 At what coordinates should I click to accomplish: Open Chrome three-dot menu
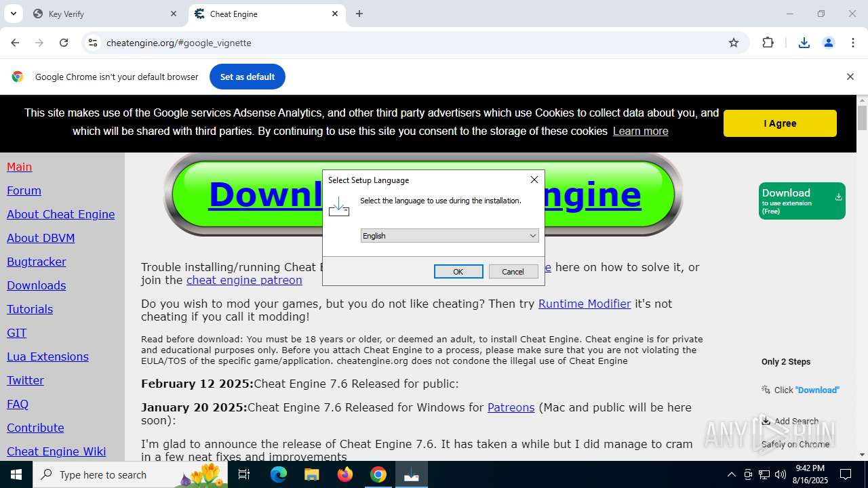pos(853,43)
